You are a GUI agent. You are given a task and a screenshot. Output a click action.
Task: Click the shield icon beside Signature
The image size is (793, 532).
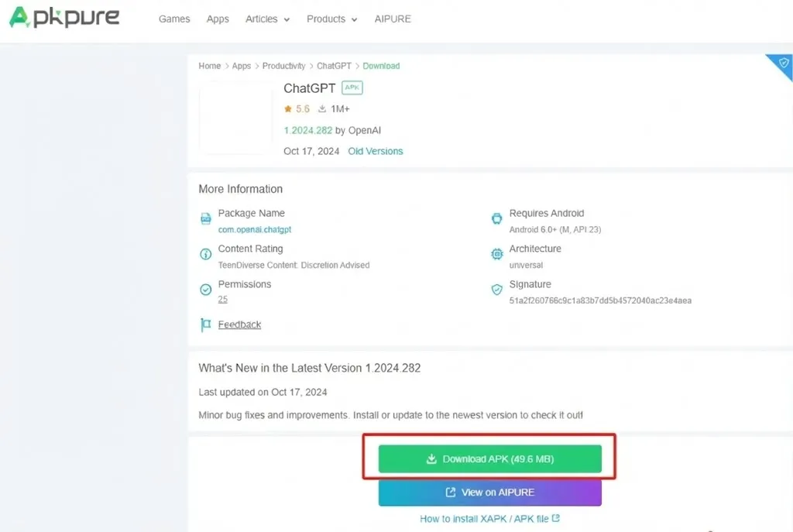496,289
